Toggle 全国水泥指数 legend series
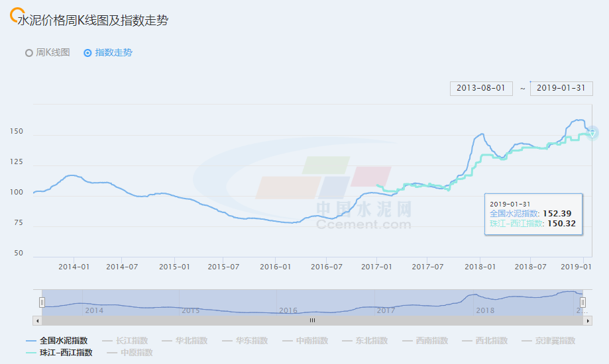The image size is (609, 364). tap(63, 341)
